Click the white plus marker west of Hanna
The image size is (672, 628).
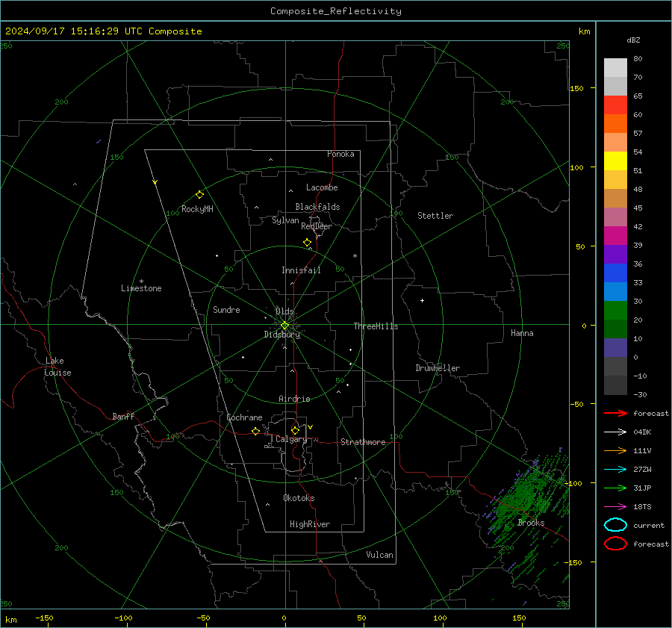[x=422, y=300]
